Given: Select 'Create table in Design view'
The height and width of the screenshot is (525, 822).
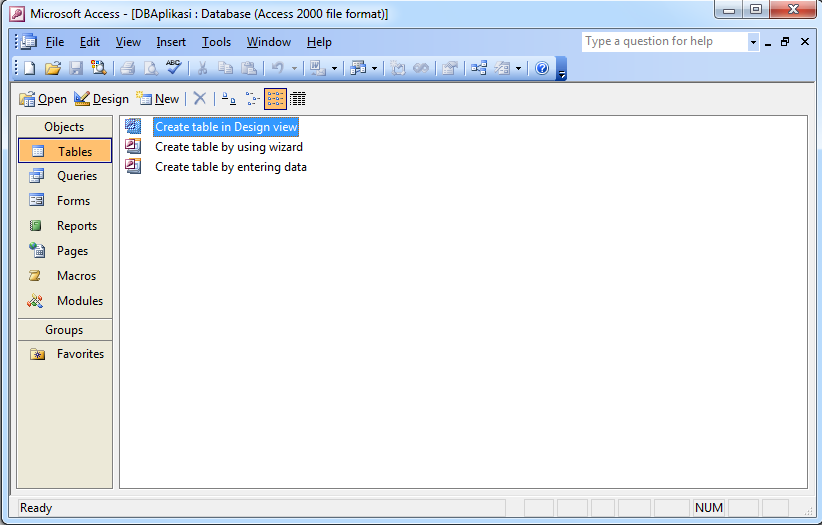Looking at the screenshot, I should (x=226, y=127).
